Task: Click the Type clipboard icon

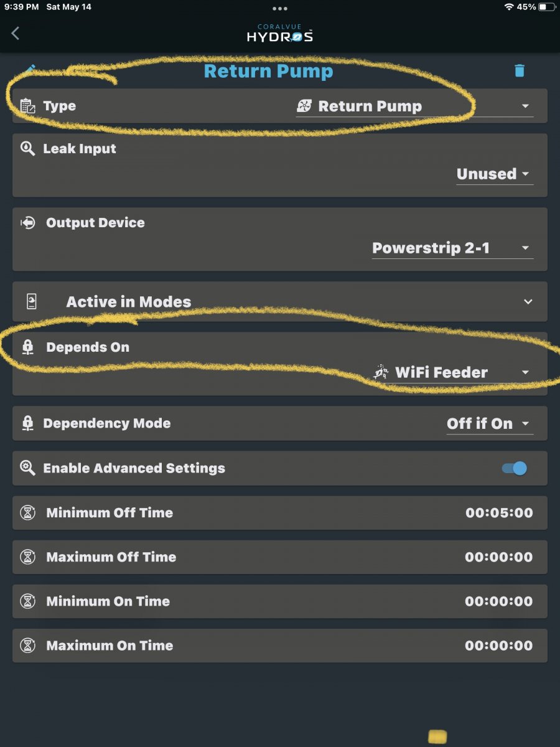Action: (28, 106)
